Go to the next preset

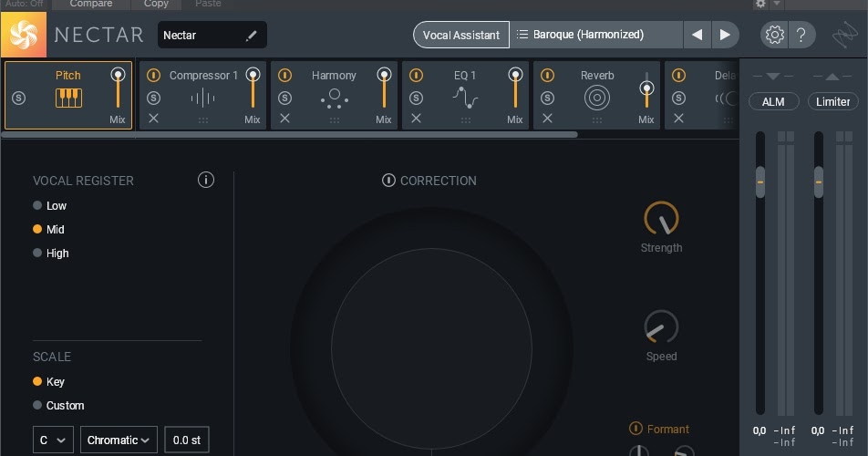[x=725, y=35]
